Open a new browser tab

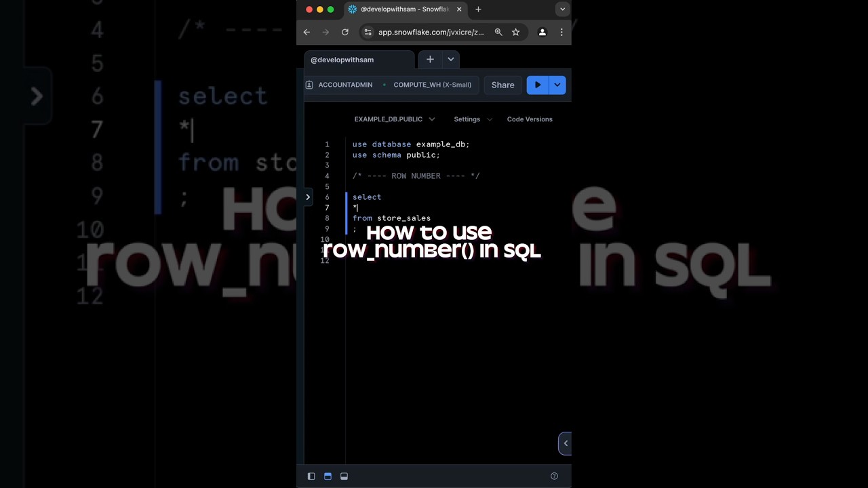click(478, 9)
